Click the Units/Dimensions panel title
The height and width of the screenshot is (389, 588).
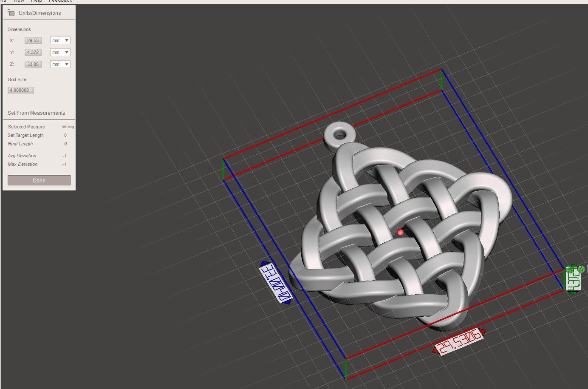tap(40, 13)
